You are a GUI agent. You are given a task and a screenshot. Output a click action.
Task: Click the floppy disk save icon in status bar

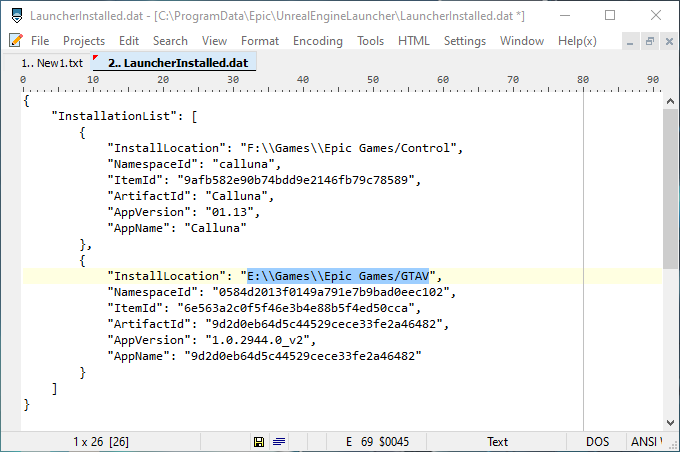point(259,442)
